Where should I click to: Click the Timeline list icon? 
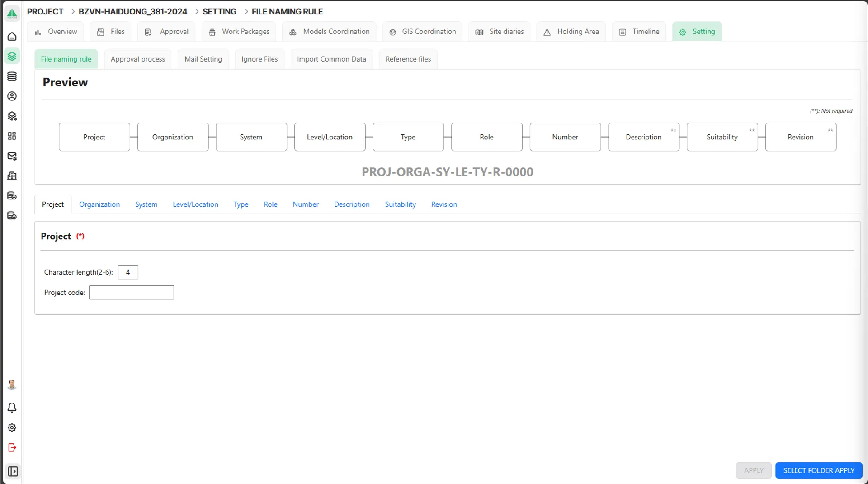pos(623,32)
